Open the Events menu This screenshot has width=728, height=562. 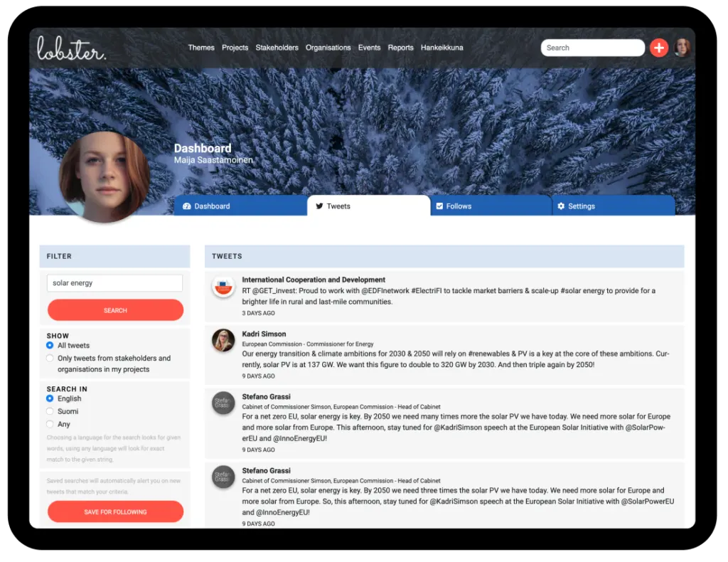pyautogui.click(x=369, y=48)
